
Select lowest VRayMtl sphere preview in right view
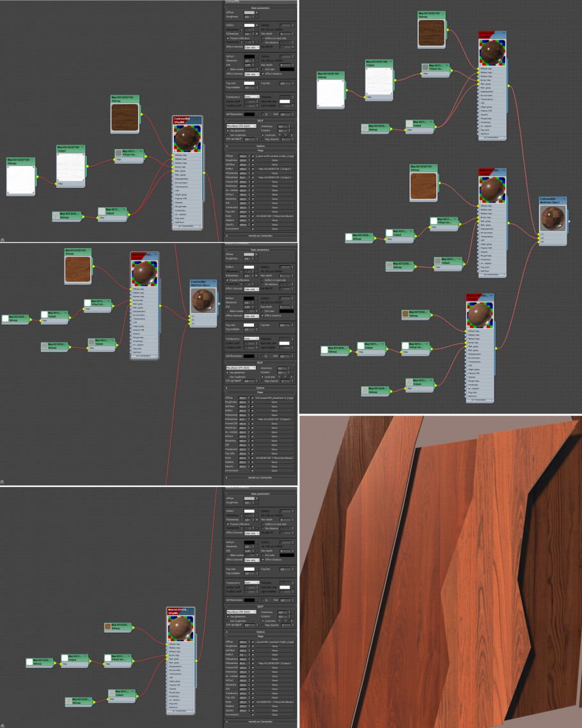click(479, 315)
